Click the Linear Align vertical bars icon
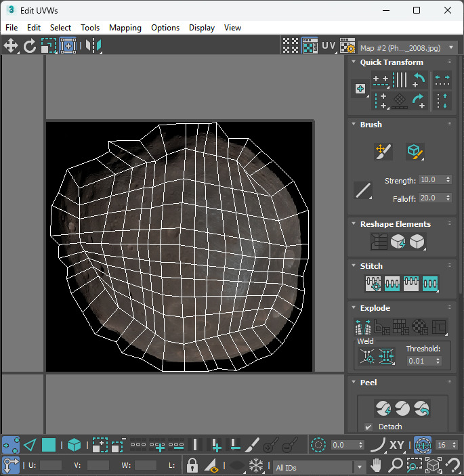This screenshot has height=476, width=464. point(400,81)
